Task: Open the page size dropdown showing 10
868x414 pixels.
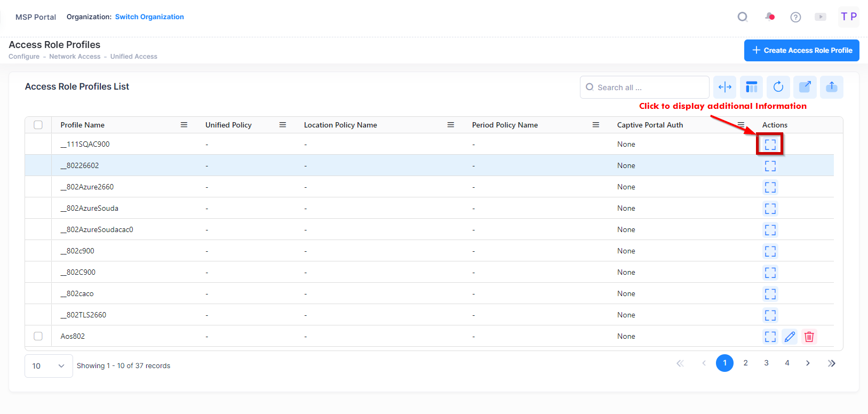Action: click(x=49, y=366)
